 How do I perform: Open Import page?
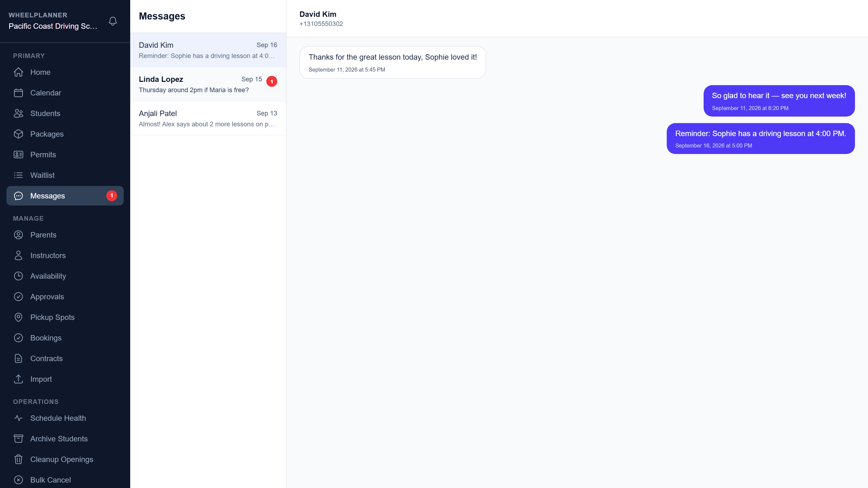[65, 379]
